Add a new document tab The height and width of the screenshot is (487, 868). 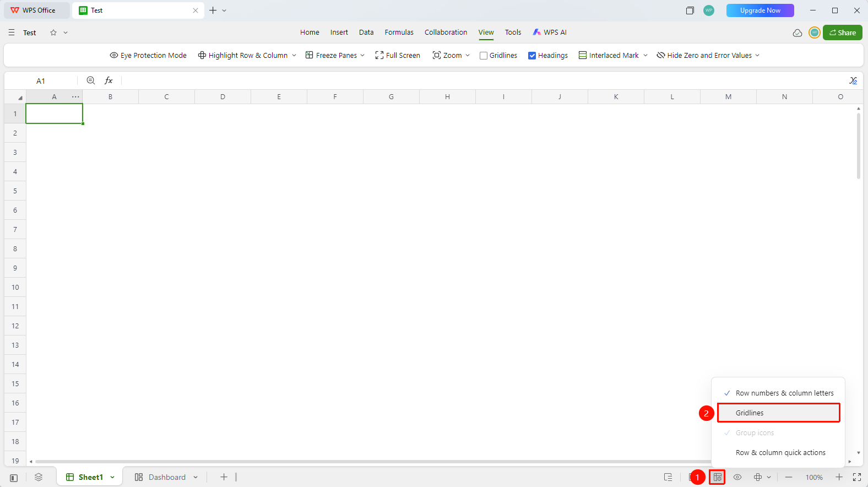point(213,10)
